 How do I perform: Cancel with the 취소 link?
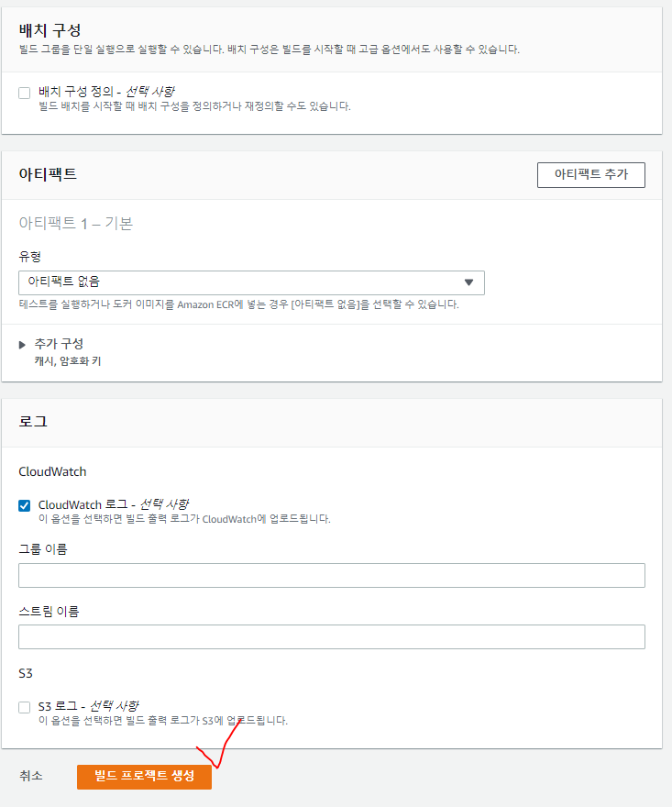pos(31,776)
